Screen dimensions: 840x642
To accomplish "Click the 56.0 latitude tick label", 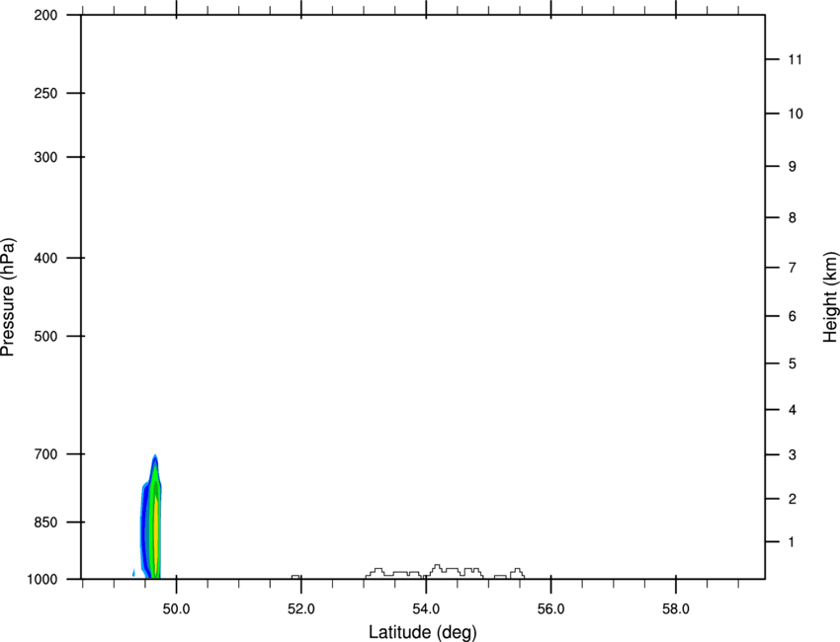I will click(x=550, y=609).
